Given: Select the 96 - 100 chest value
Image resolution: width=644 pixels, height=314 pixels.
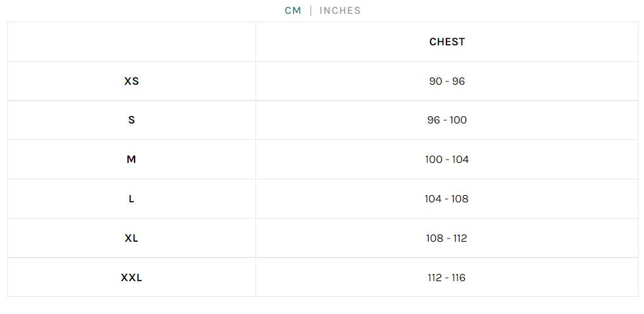Looking at the screenshot, I should coord(447,120).
